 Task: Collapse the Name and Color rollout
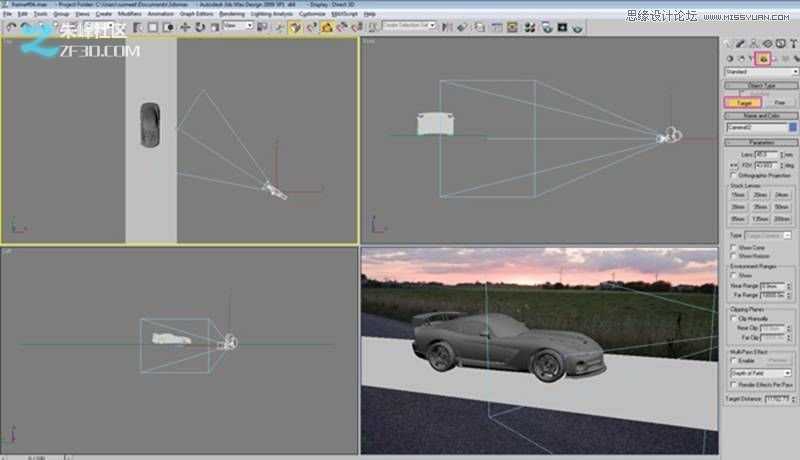coord(761,116)
